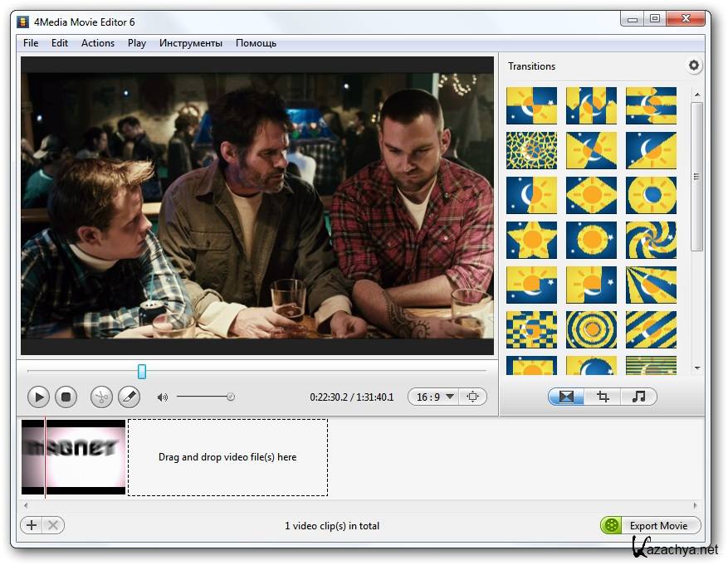Click the Play button
728x565 pixels.
(38, 397)
